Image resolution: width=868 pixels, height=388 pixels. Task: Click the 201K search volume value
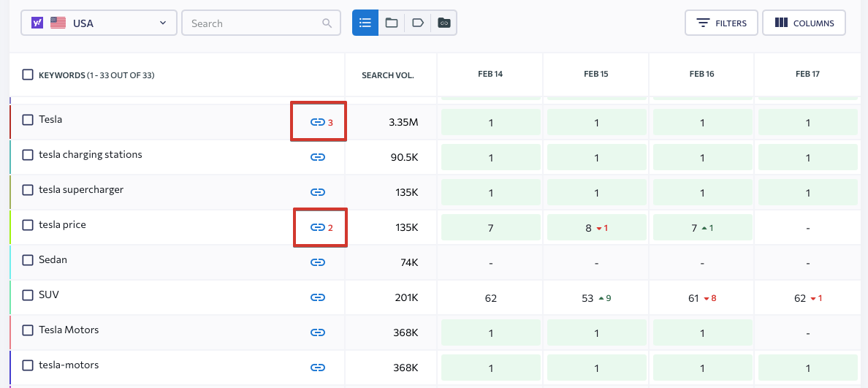406,298
